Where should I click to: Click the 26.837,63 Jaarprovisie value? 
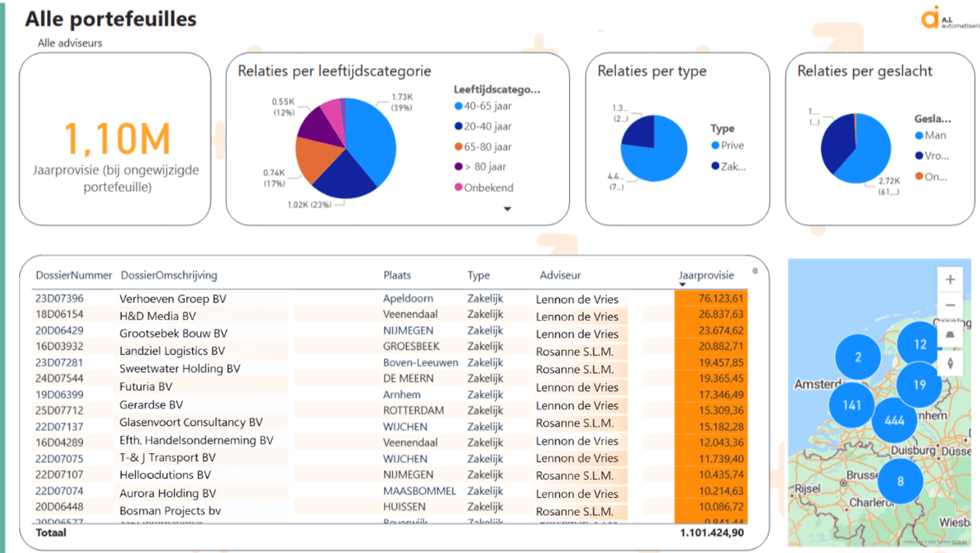pyautogui.click(x=721, y=314)
